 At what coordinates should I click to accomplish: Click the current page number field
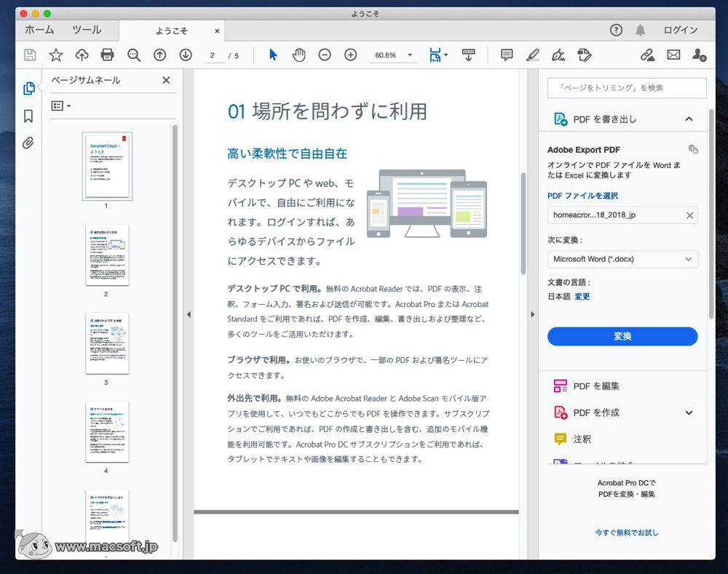point(213,56)
